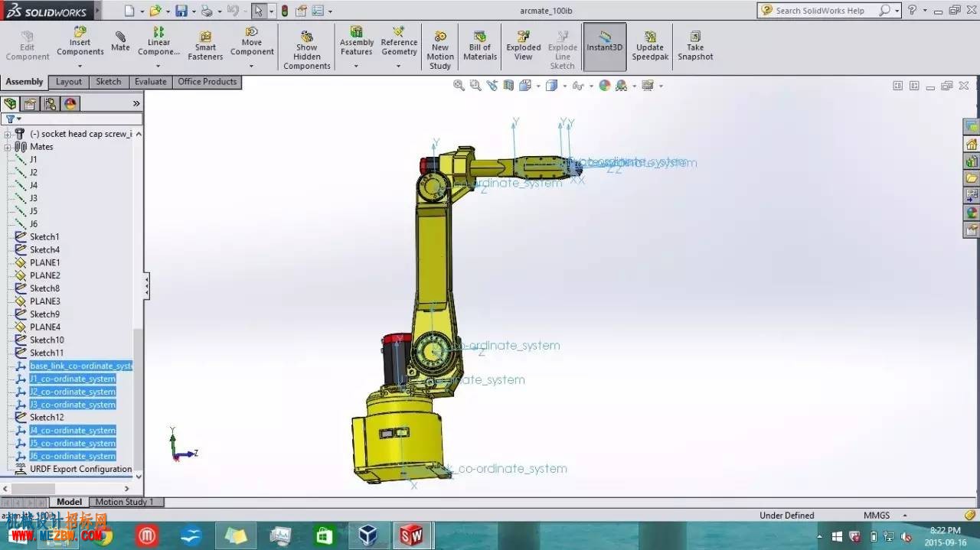This screenshot has height=550, width=980.
Task: Save the document with the floppy icon
Action: pyautogui.click(x=181, y=11)
